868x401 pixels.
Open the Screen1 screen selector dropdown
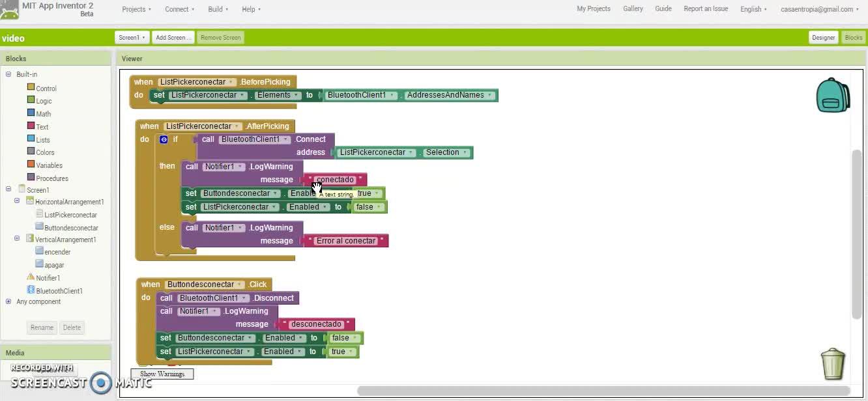tap(132, 38)
